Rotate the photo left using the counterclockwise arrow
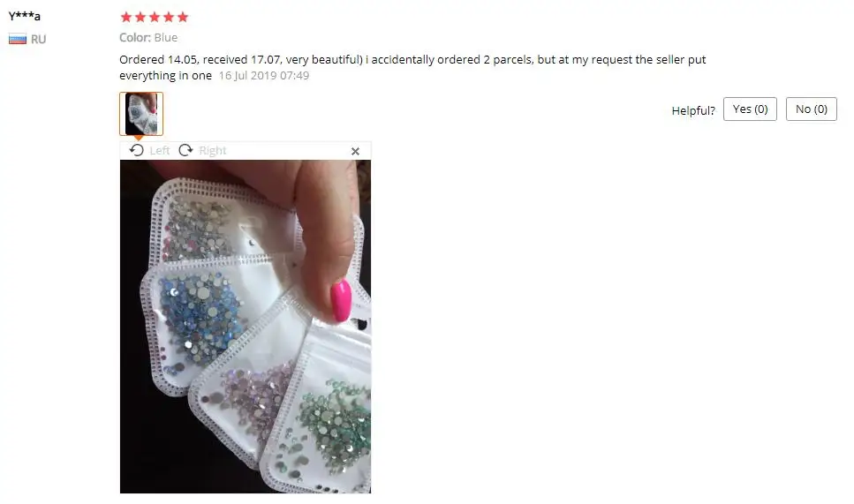Viewport: 854px width, 504px height. tap(137, 150)
